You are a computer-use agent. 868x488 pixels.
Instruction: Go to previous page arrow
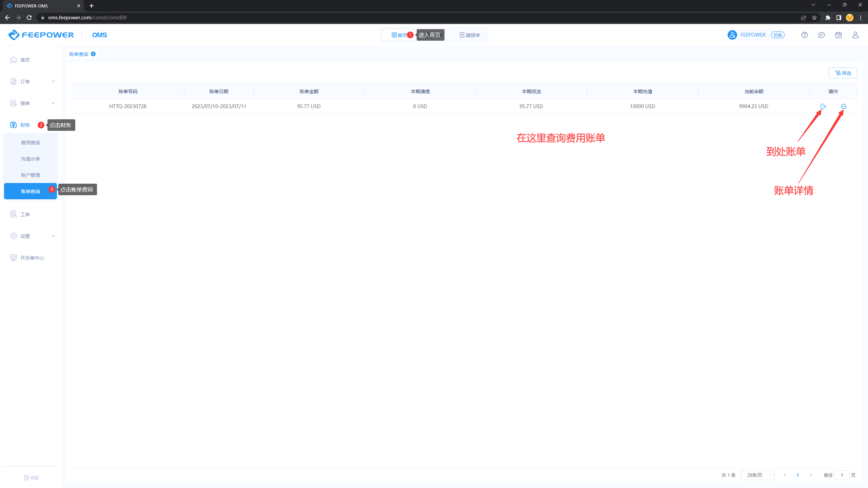785,475
